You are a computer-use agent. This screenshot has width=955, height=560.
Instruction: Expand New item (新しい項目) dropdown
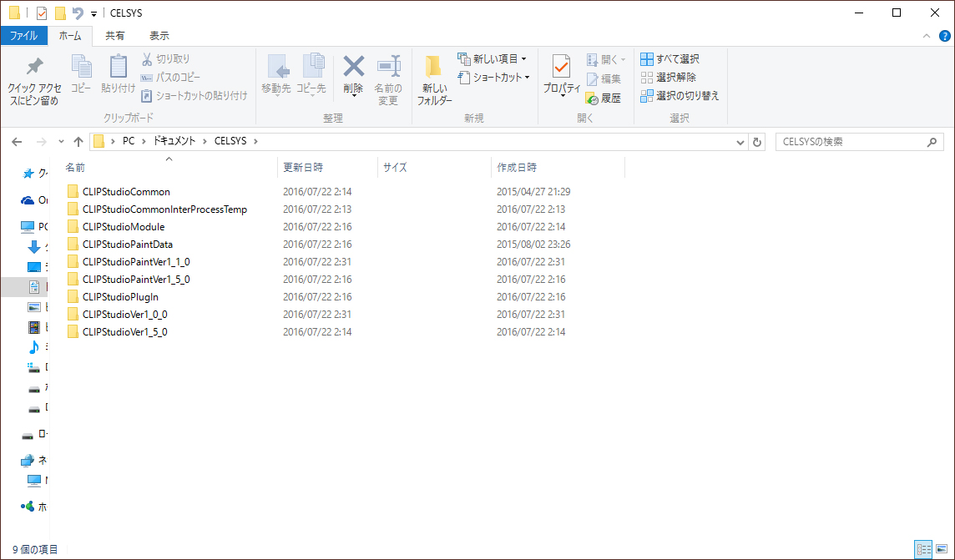tap(523, 59)
